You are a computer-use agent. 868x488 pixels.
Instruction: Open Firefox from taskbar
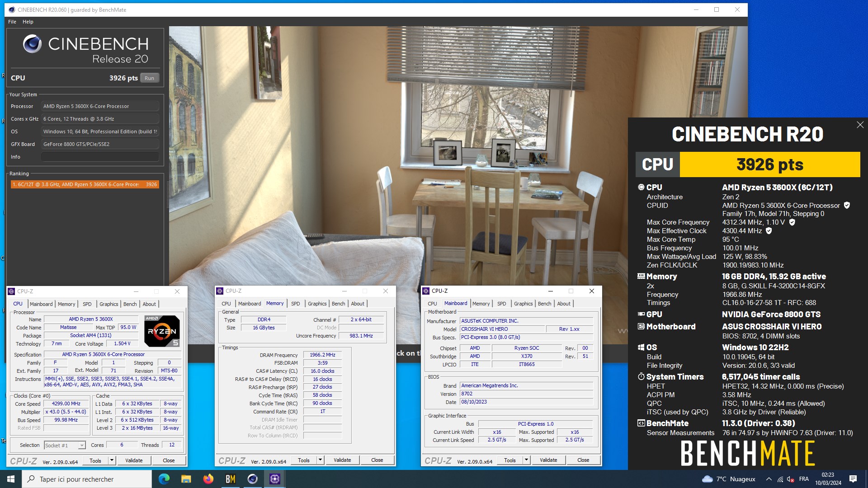tap(208, 479)
